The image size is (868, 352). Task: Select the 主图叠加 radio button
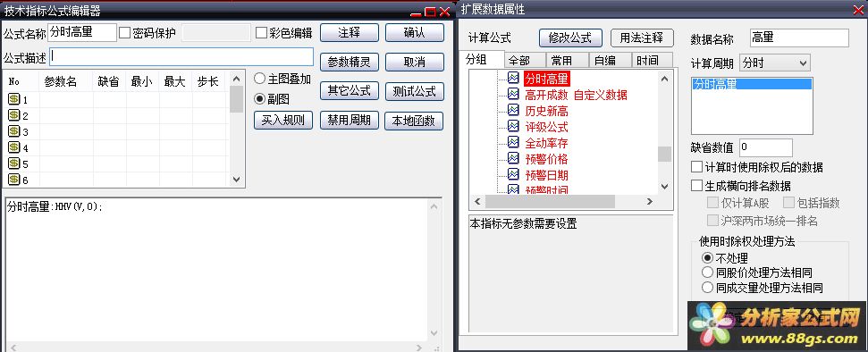coord(259,79)
